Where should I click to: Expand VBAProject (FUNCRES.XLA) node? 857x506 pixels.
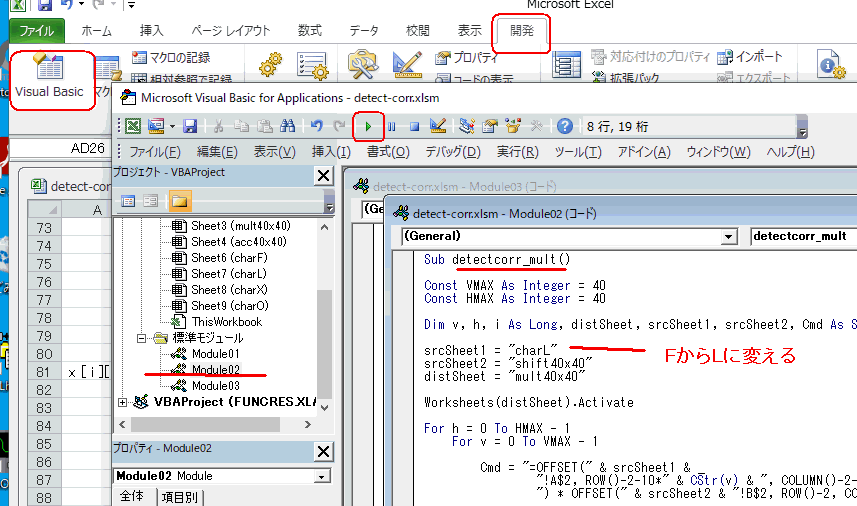point(122,402)
